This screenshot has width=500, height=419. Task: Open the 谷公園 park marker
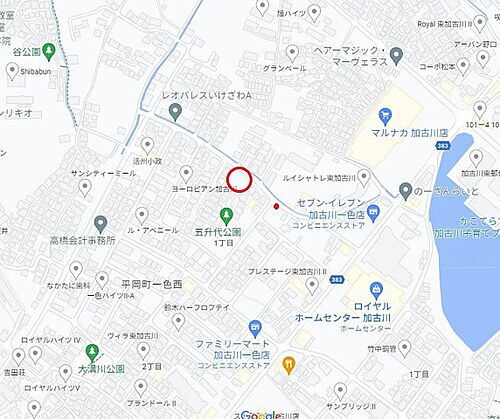tap(49, 52)
